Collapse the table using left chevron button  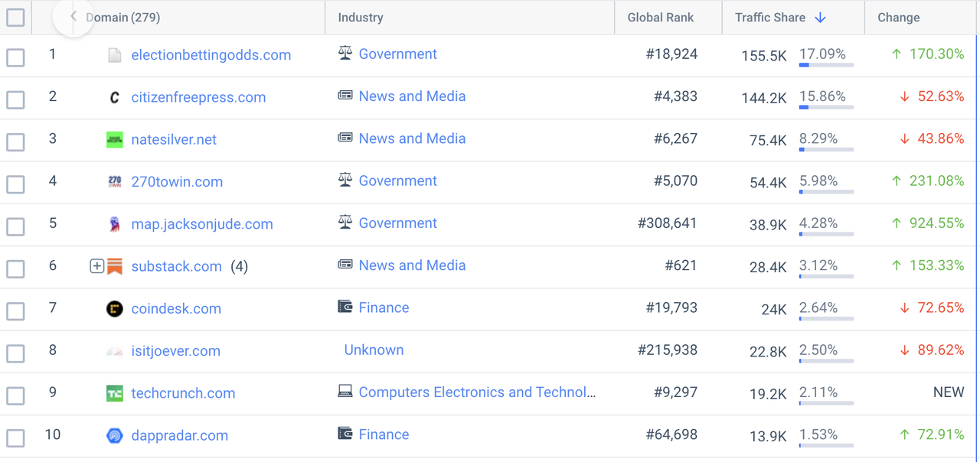coord(73,16)
